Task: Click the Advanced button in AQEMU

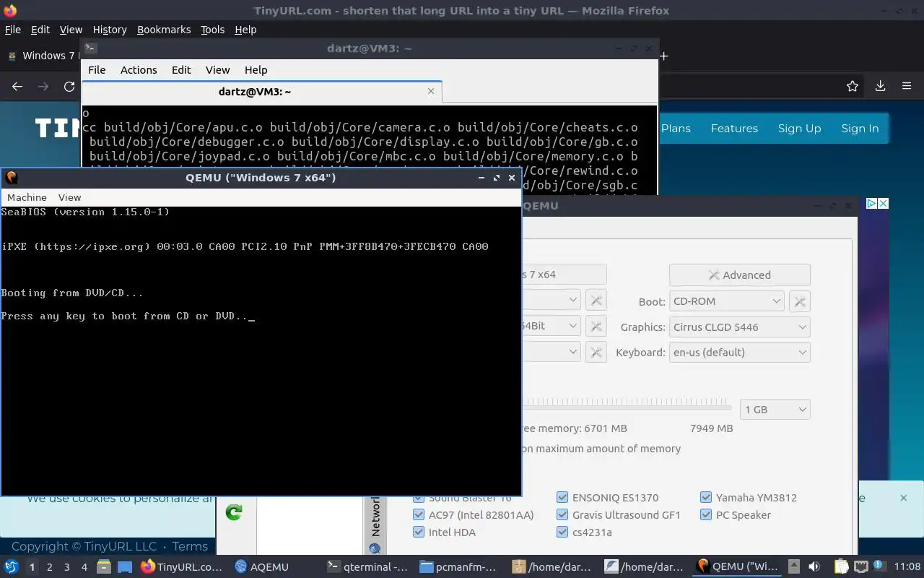Action: 739,275
